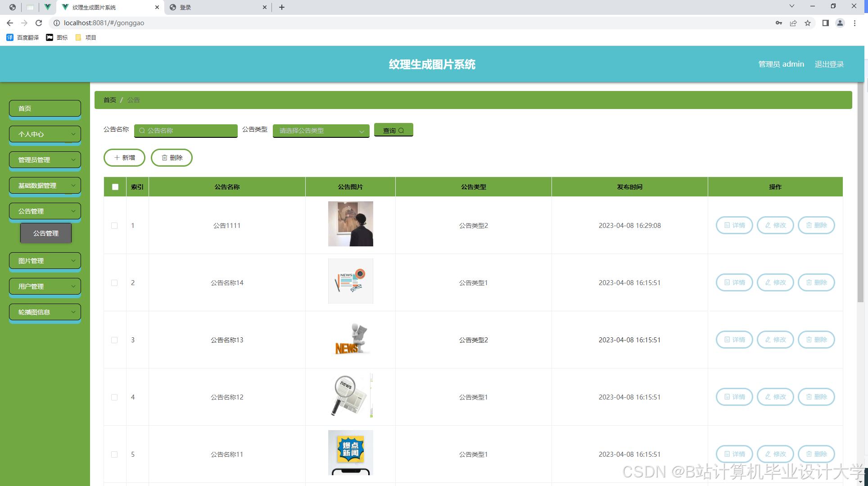
Task: Click 修改 for 公告名称12
Action: [x=775, y=397]
